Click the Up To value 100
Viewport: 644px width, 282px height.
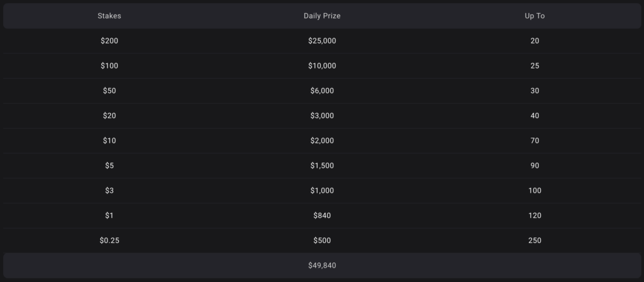(x=535, y=191)
